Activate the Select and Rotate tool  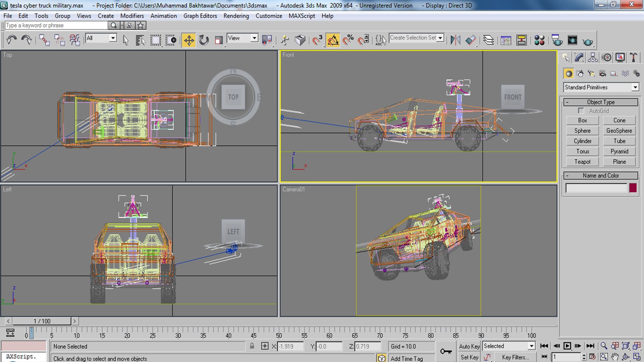point(204,40)
